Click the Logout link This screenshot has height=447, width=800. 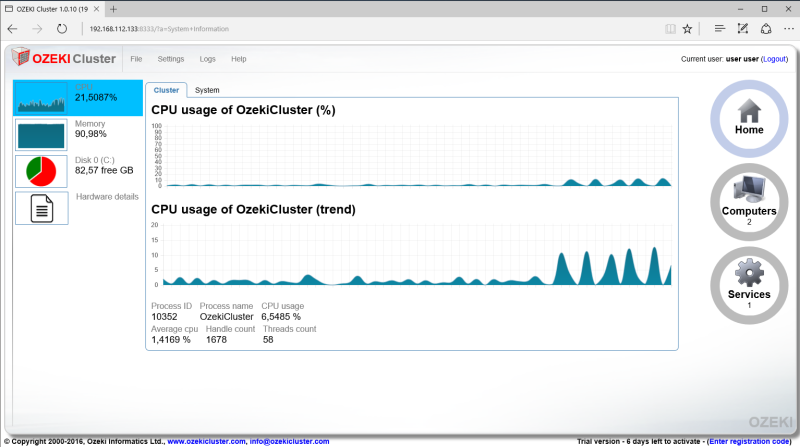(x=774, y=59)
